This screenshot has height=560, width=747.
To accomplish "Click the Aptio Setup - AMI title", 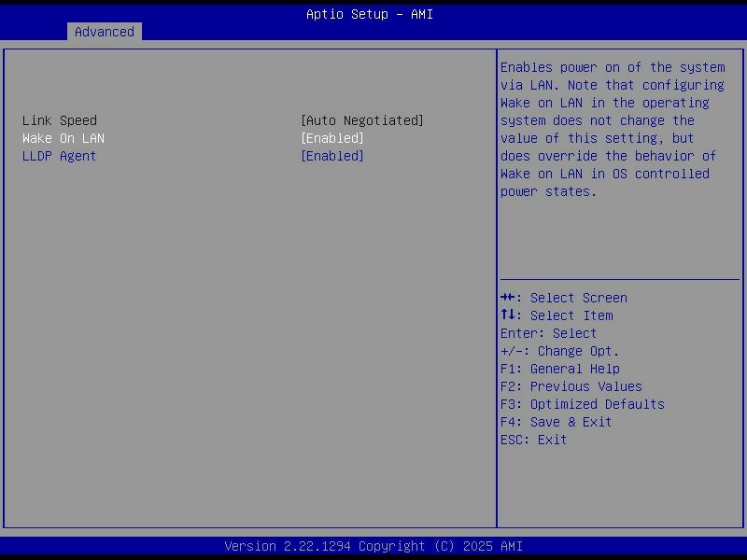I will point(370,14).
